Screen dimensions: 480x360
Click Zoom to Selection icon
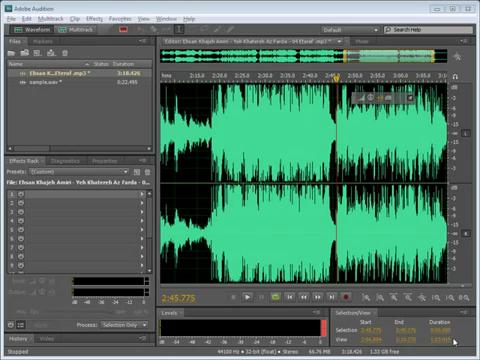click(x=464, y=298)
